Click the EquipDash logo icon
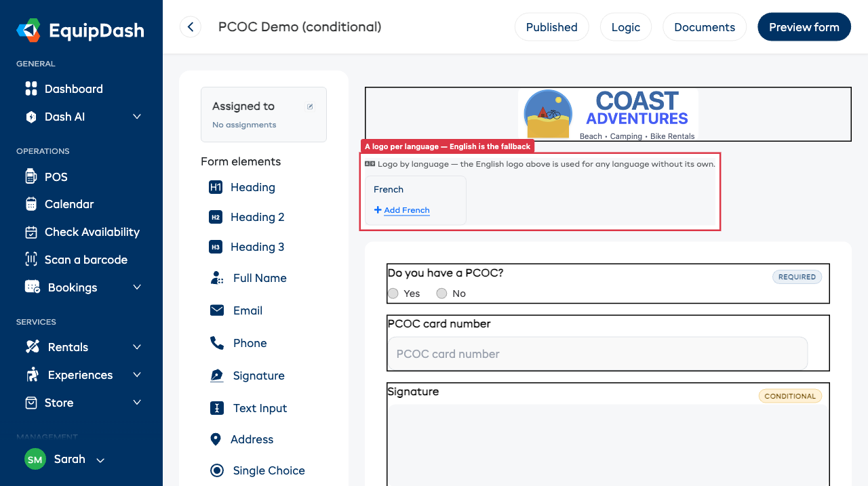Viewport: 868px width, 486px height. pos(29,31)
